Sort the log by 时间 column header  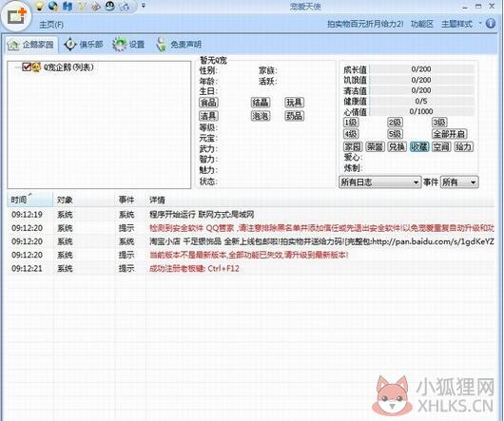tap(29, 200)
